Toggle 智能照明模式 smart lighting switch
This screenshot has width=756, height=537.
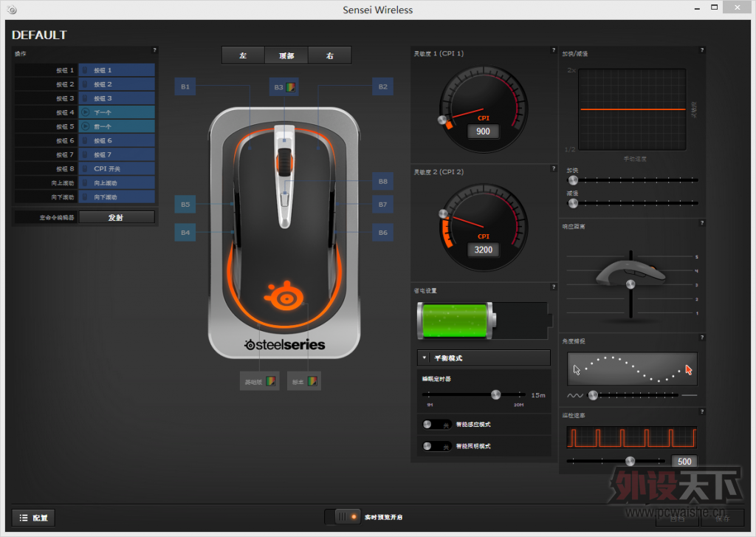point(437,446)
